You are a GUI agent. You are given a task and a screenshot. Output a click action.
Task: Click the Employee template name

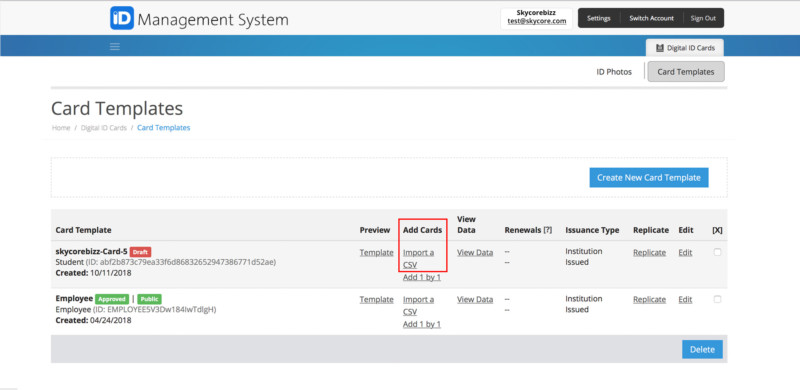(74, 299)
